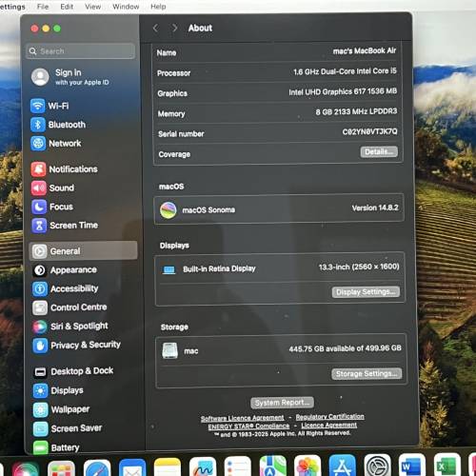Open the Regulatory Certification link
The width and height of the screenshot is (476, 476).
(x=329, y=416)
